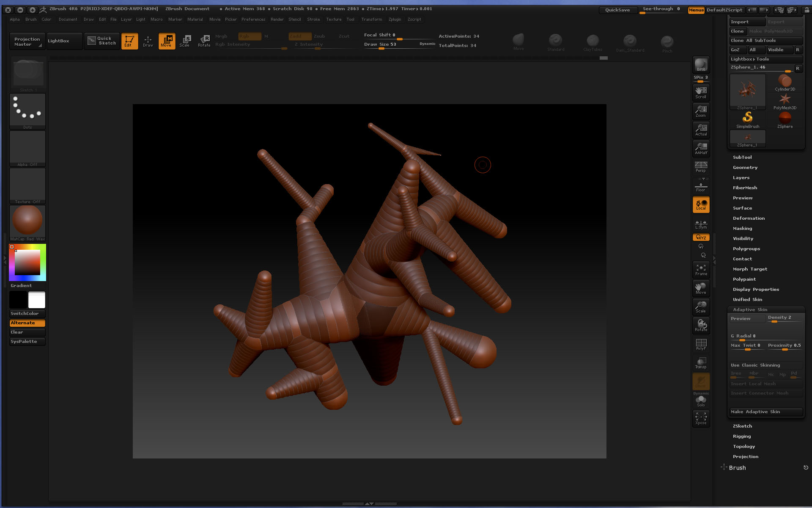This screenshot has width=812, height=508.
Task: Select the Scroll canvas tool
Action: coord(701,92)
